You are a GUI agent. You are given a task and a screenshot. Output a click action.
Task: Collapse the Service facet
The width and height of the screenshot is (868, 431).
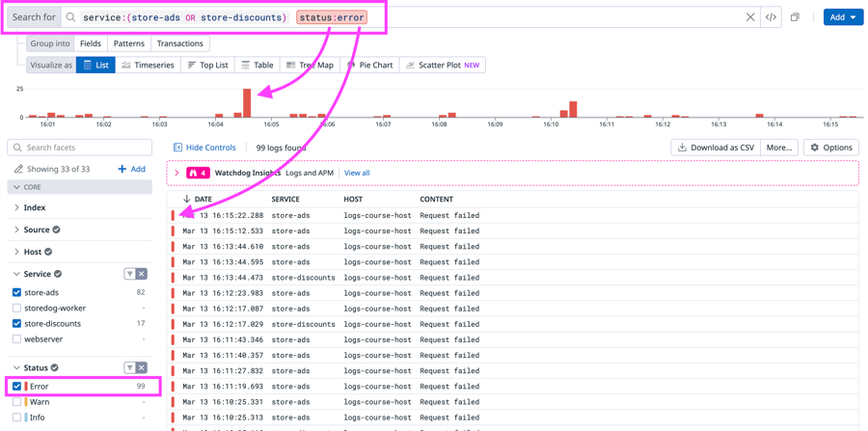click(16, 274)
